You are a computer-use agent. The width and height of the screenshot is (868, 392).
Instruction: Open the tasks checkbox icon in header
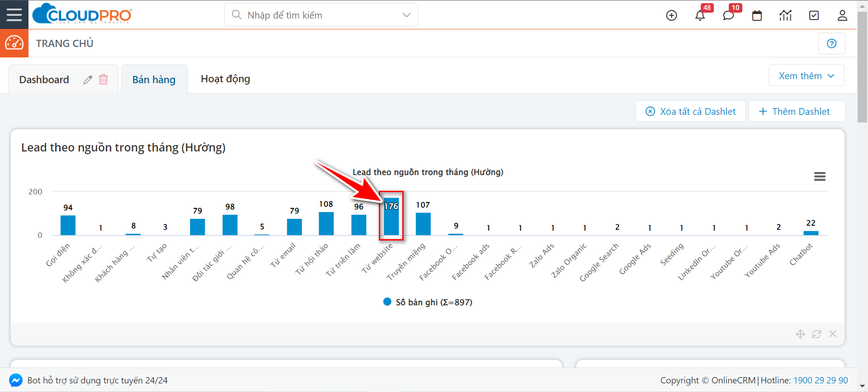814,15
